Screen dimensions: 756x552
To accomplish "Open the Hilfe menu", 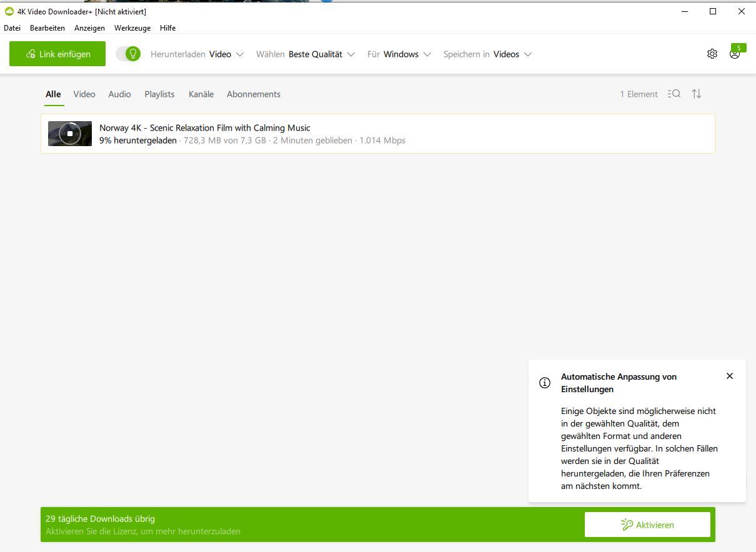I will tap(168, 28).
